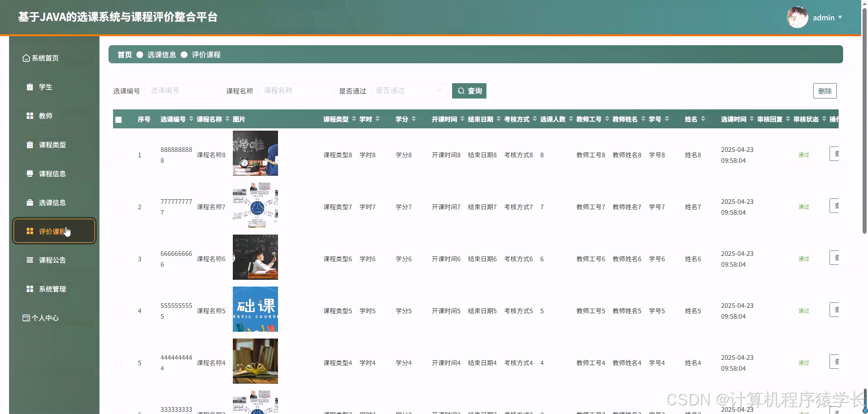868x414 pixels.
Task: Open the blackboard image of 课程名称8
Action: (255, 153)
